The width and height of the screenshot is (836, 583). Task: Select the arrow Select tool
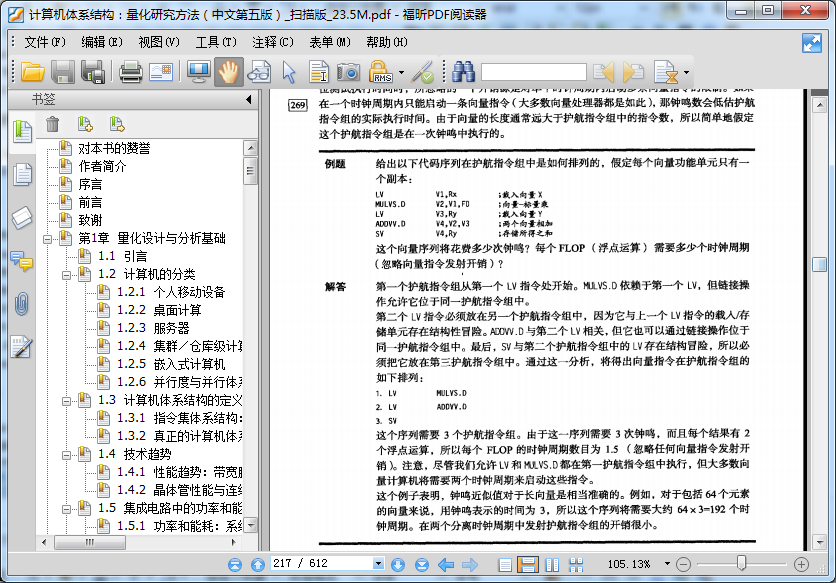coord(288,72)
